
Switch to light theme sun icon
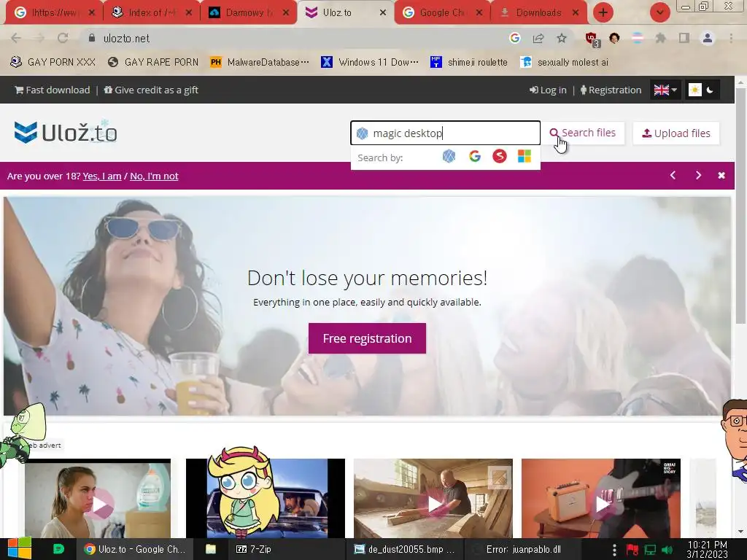coord(695,90)
